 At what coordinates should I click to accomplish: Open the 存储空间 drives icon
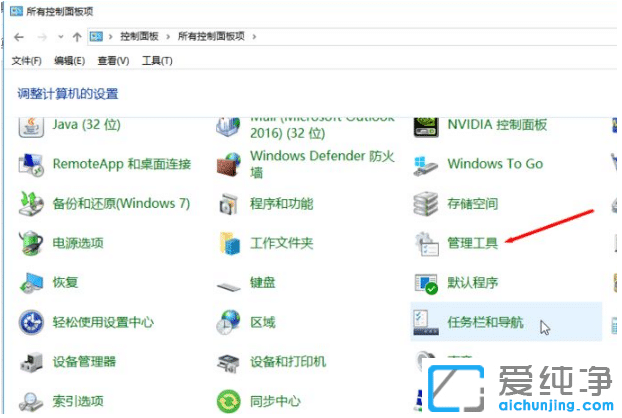[x=426, y=204]
